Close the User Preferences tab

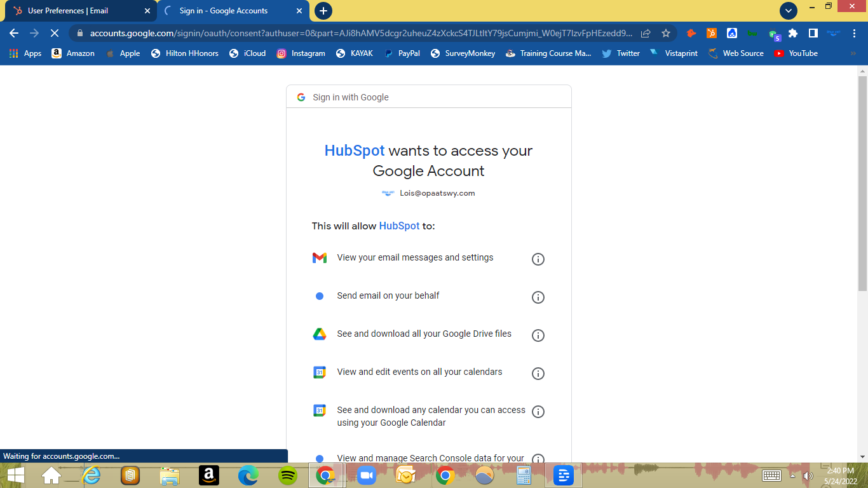pyautogui.click(x=147, y=11)
